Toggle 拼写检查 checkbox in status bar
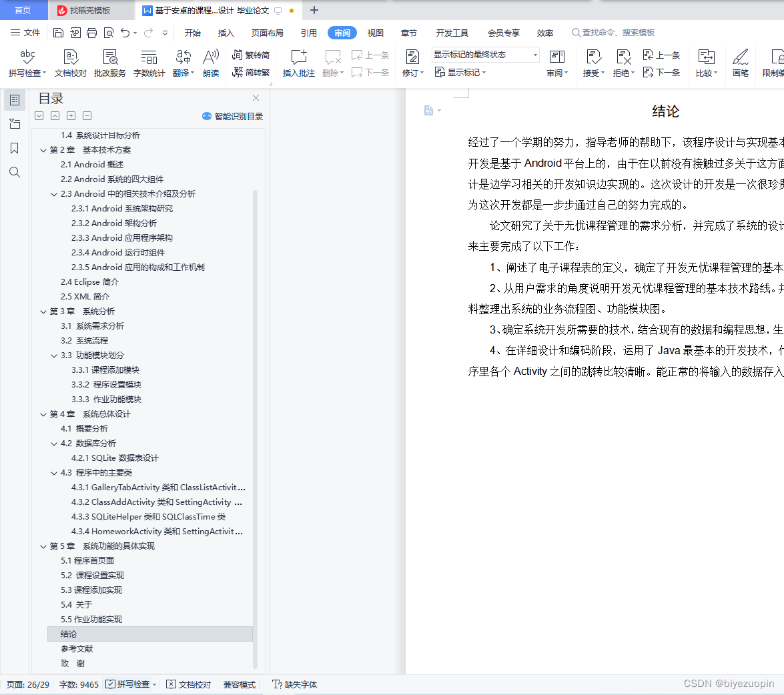 coord(130,684)
